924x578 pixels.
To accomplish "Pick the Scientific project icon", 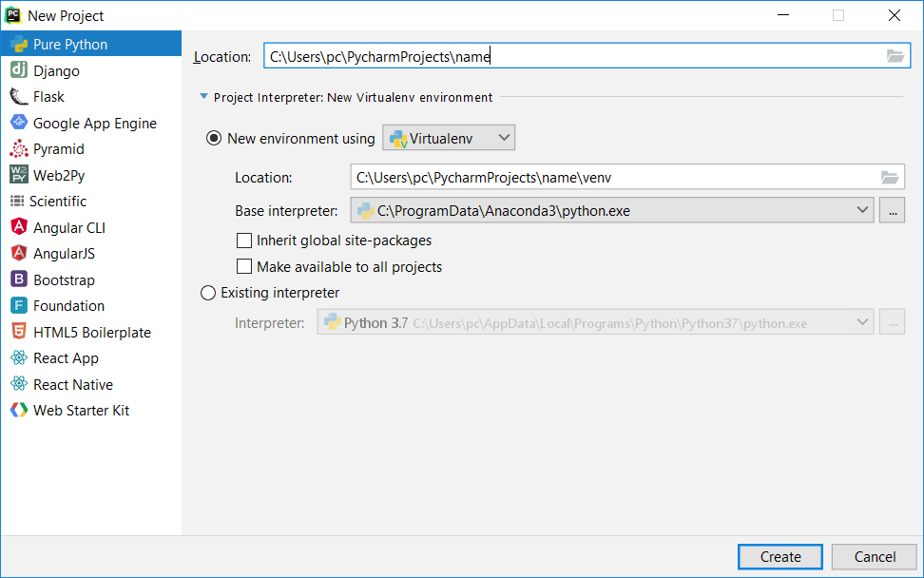I will [17, 201].
